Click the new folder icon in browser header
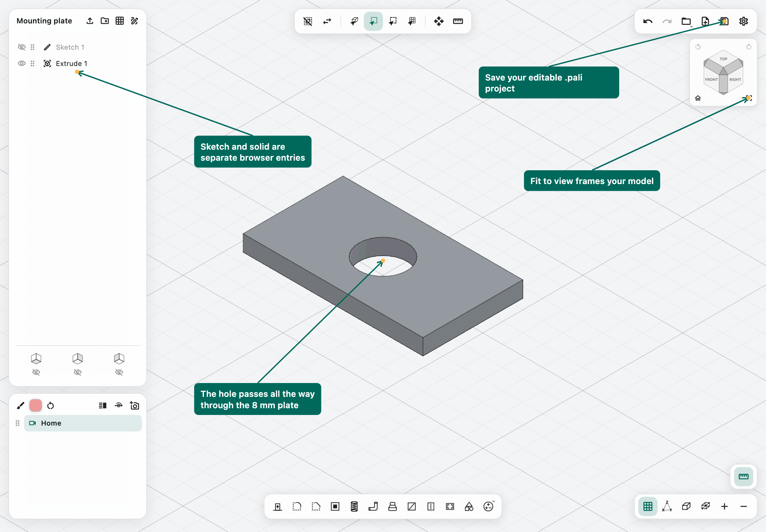The width and height of the screenshot is (766, 532). (105, 21)
